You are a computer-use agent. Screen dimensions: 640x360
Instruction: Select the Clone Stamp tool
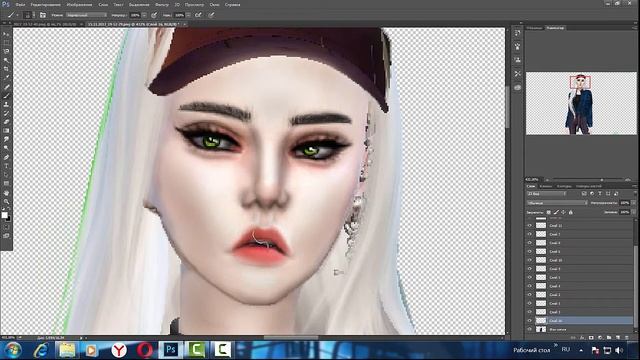[x=6, y=104]
